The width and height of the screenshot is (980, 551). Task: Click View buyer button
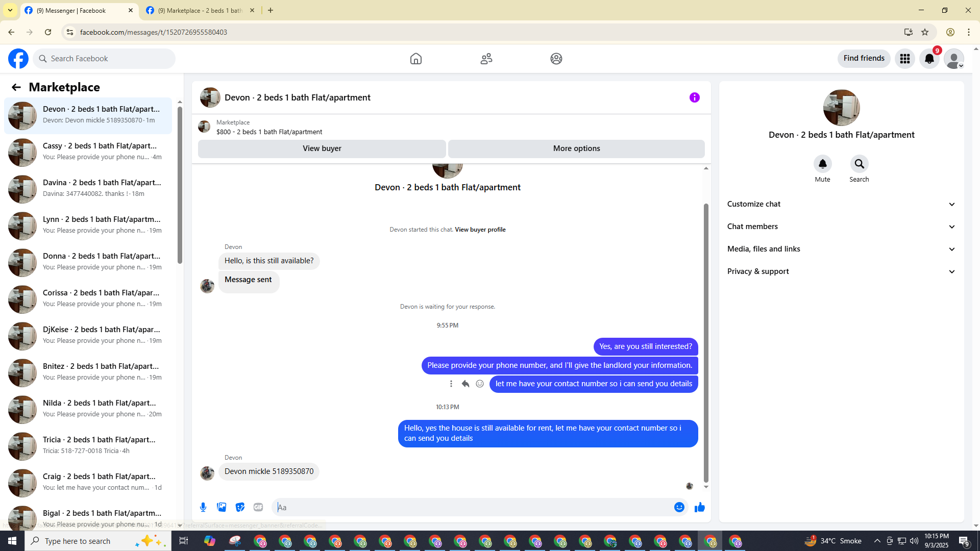tap(322, 148)
